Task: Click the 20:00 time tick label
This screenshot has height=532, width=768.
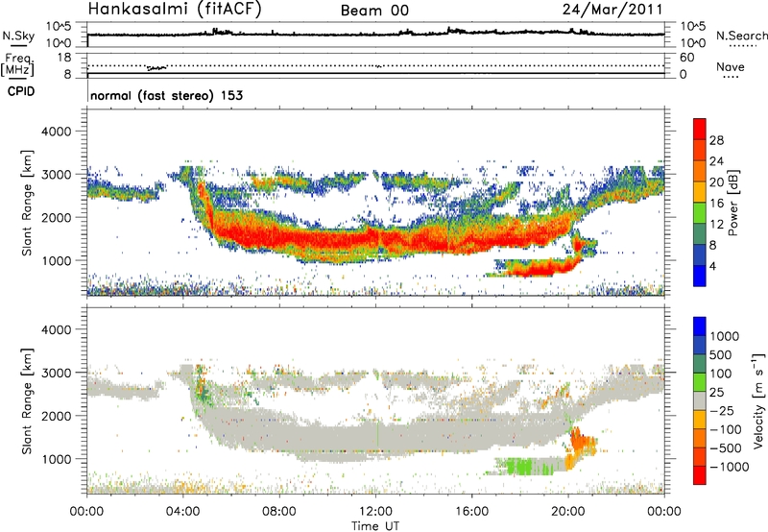Action: pyautogui.click(x=568, y=512)
